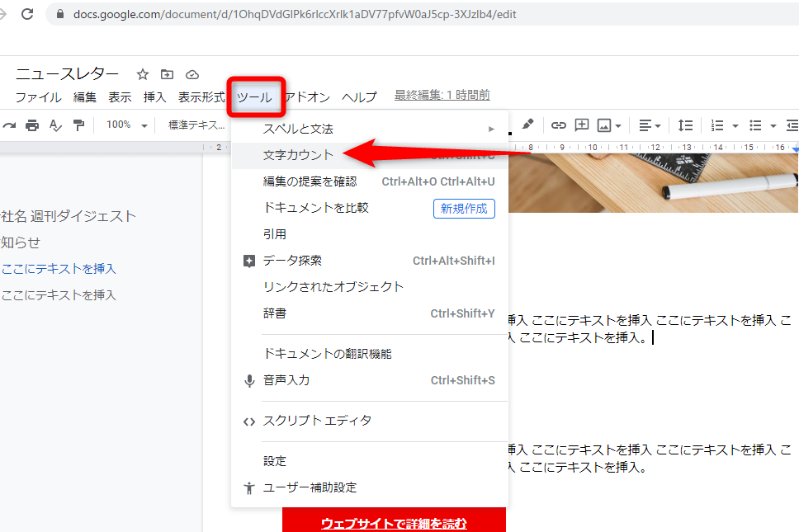799x532 pixels.
Task: Open the ツール menu
Action: pos(255,97)
